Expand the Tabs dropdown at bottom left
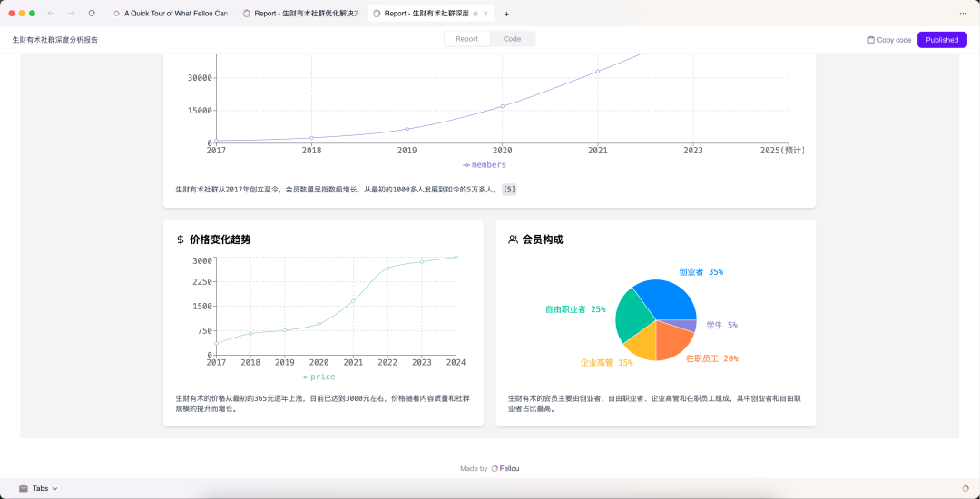Image resolution: width=980 pixels, height=499 pixels. click(x=39, y=488)
